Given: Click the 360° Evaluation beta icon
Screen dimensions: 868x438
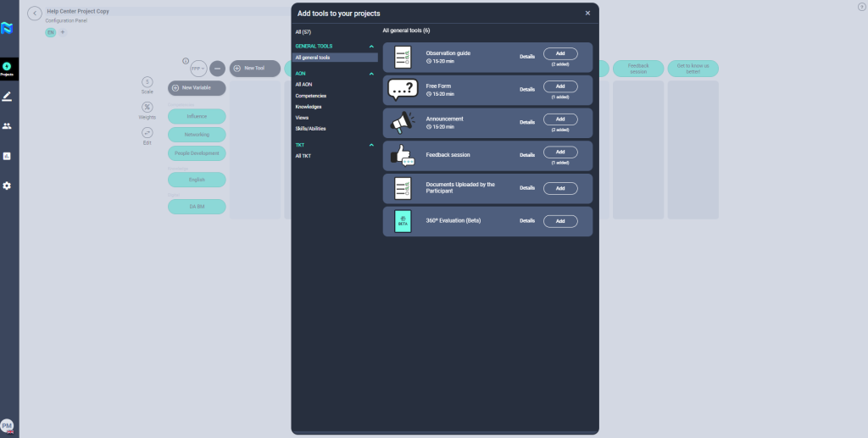Looking at the screenshot, I should (403, 221).
